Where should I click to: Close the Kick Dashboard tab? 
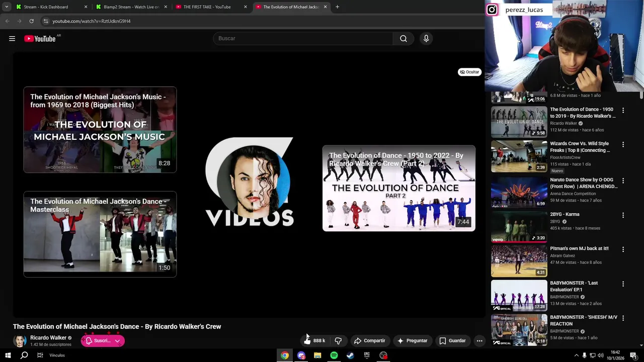(x=86, y=7)
